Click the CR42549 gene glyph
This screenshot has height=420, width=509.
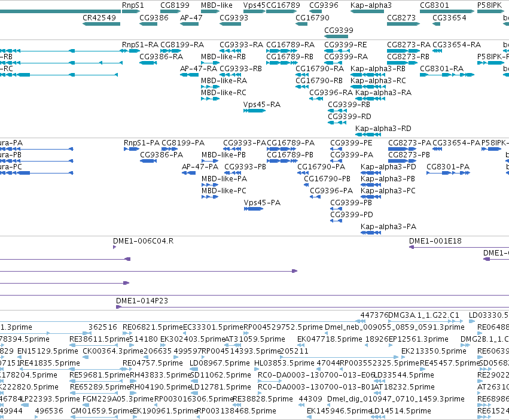[x=101, y=24]
